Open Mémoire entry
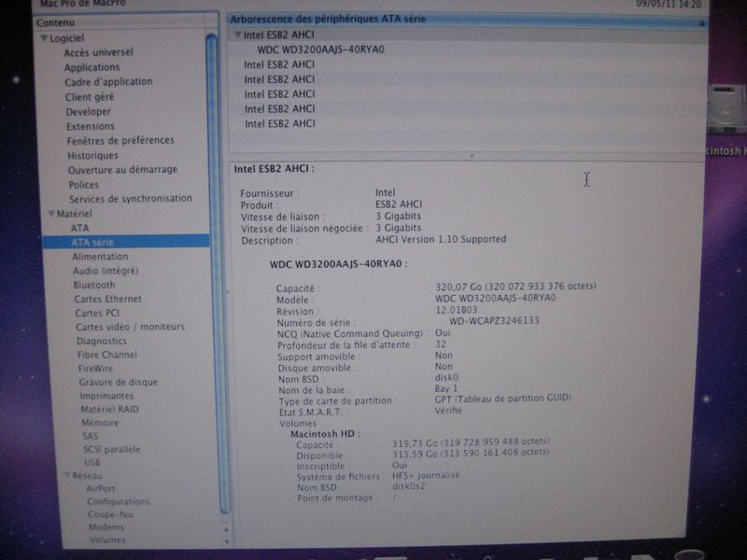 pyautogui.click(x=100, y=423)
